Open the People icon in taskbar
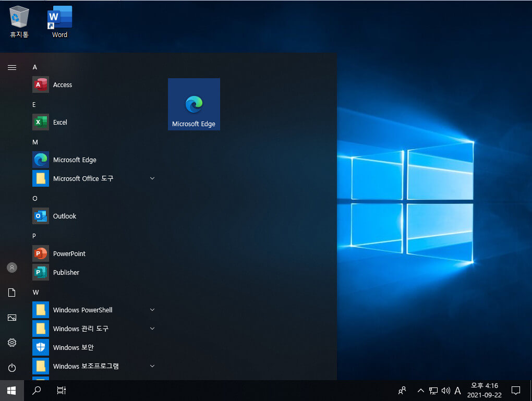 [x=402, y=391]
